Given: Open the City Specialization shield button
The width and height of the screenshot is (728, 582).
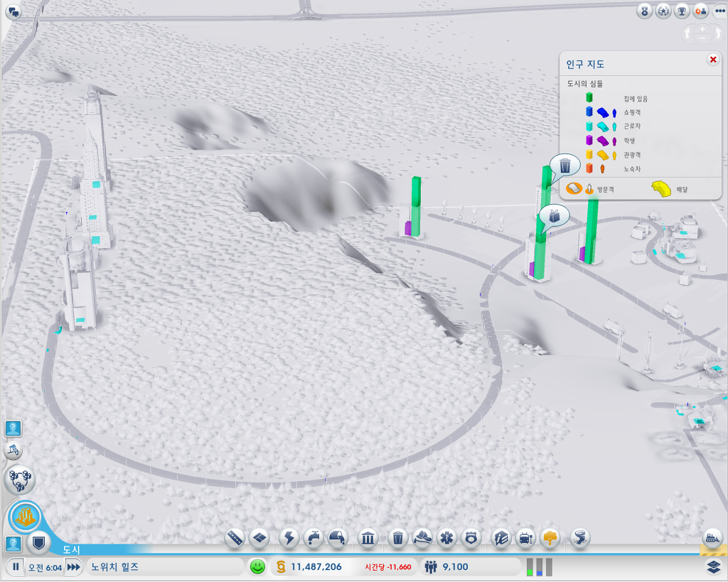Looking at the screenshot, I should click(x=38, y=542).
